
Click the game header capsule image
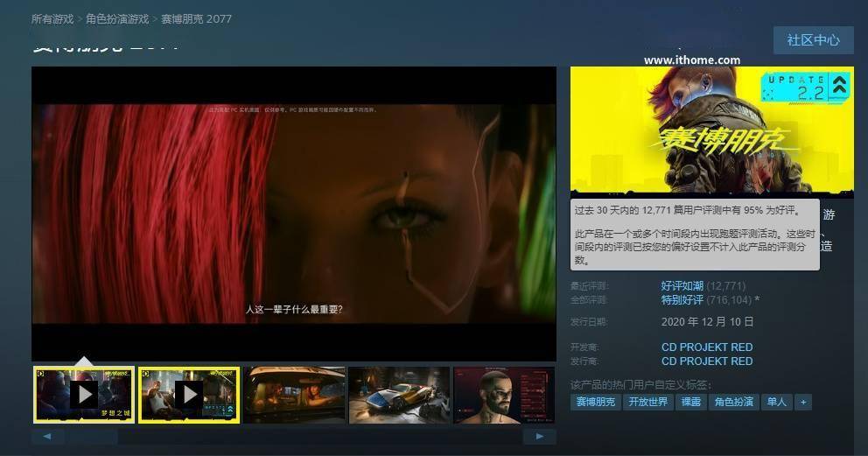pyautogui.click(x=712, y=131)
